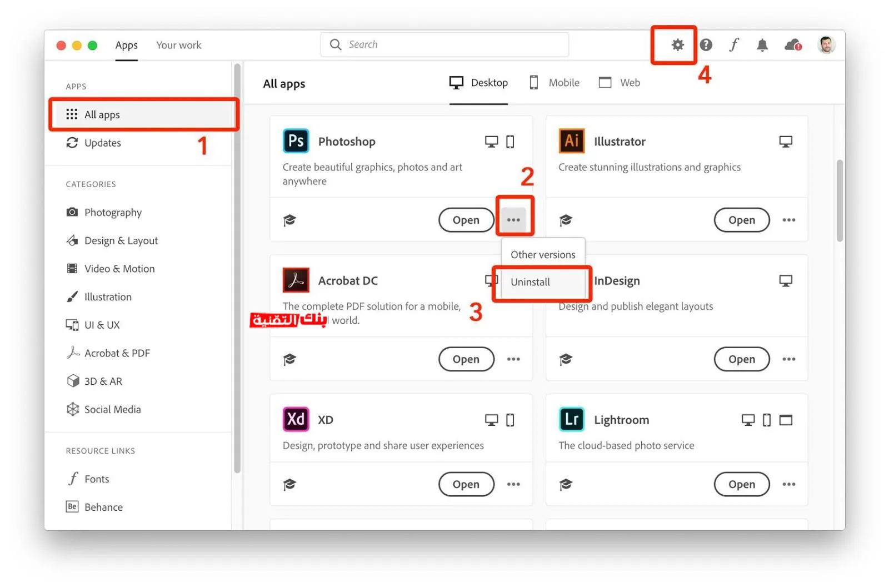Screen dimensions: 889x588
Task: Open the user profile avatar
Action: (x=826, y=44)
